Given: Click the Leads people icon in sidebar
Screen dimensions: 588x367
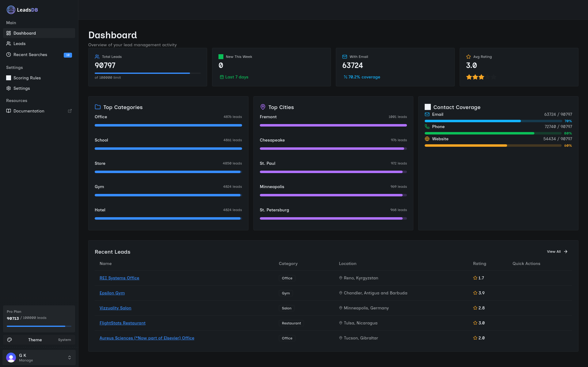Looking at the screenshot, I should 9,44.
